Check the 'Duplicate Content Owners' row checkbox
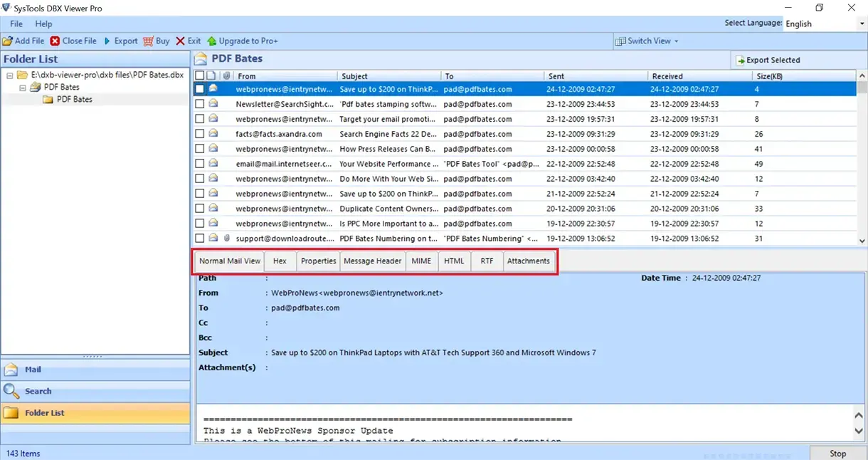This screenshot has height=460, width=868. (x=200, y=209)
